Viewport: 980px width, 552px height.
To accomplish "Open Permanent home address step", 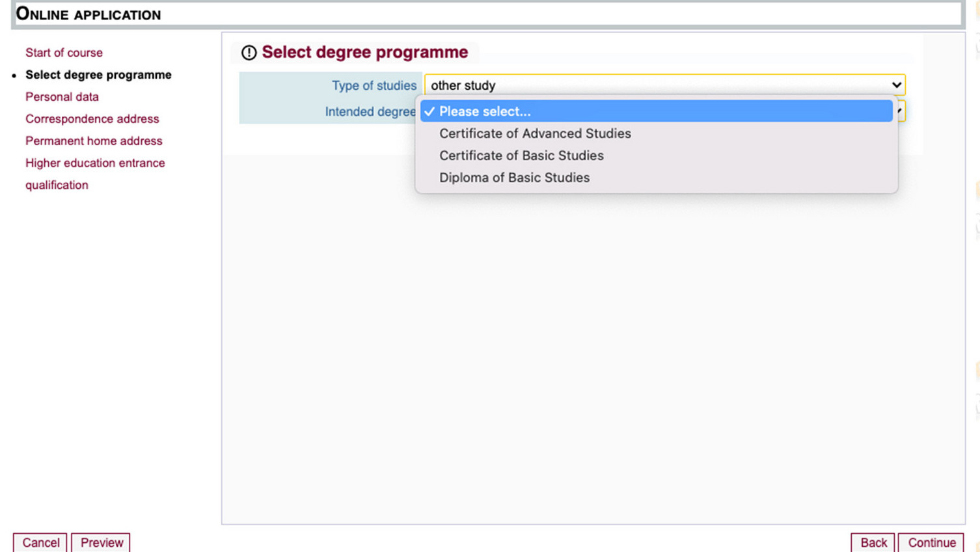I will (94, 141).
